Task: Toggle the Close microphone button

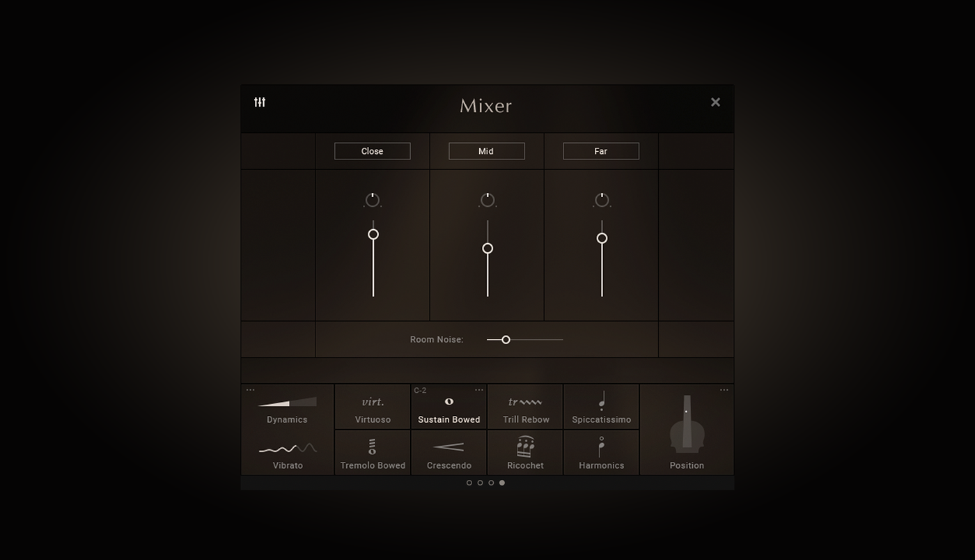Action: click(x=373, y=151)
